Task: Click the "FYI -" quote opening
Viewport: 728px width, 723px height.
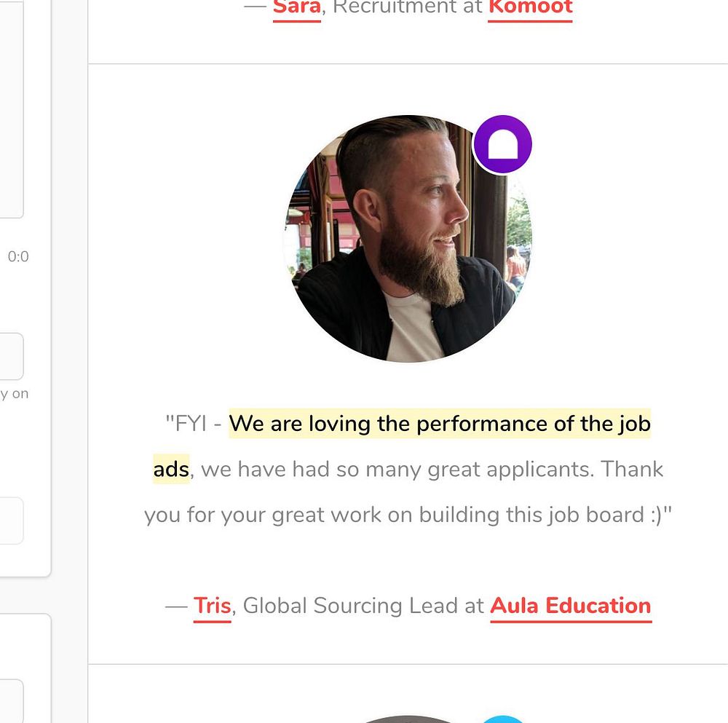Action: pyautogui.click(x=194, y=424)
